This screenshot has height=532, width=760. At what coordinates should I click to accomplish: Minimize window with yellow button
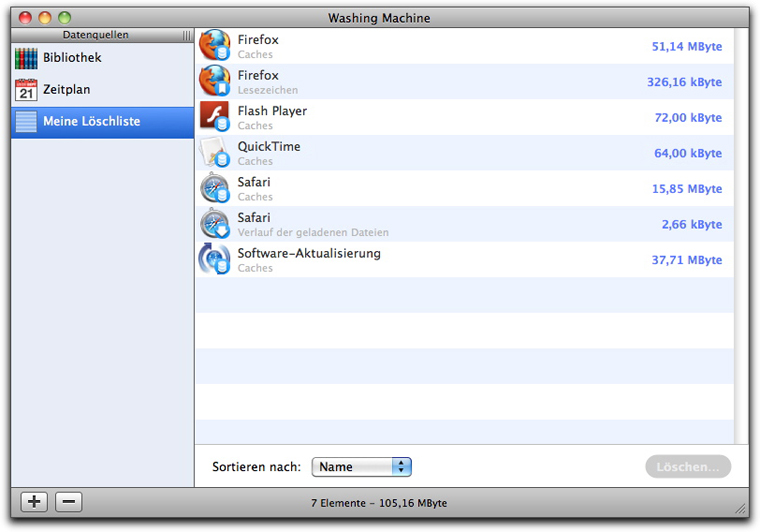pos(45,18)
